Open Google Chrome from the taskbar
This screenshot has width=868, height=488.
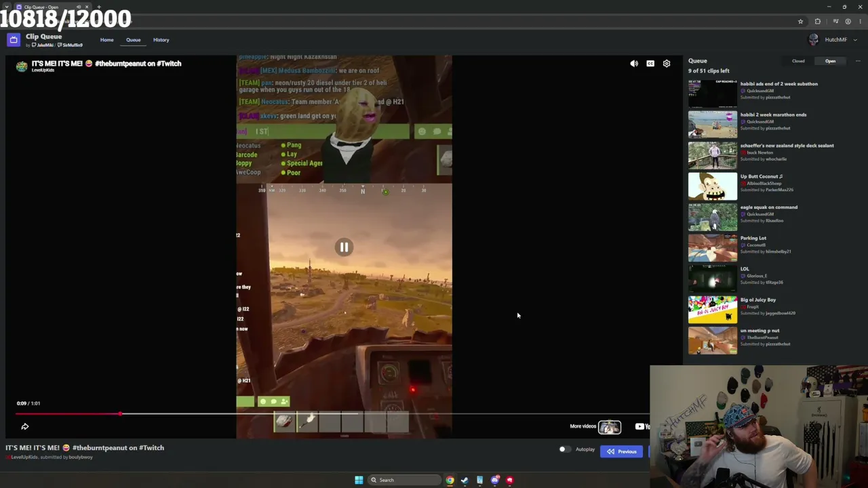(x=450, y=480)
